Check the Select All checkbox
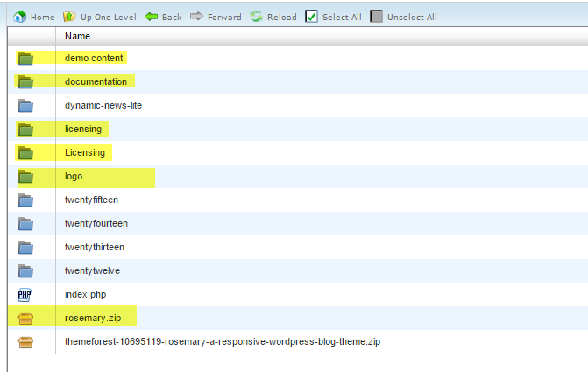Viewport: 588px width, 372px height. pos(311,17)
